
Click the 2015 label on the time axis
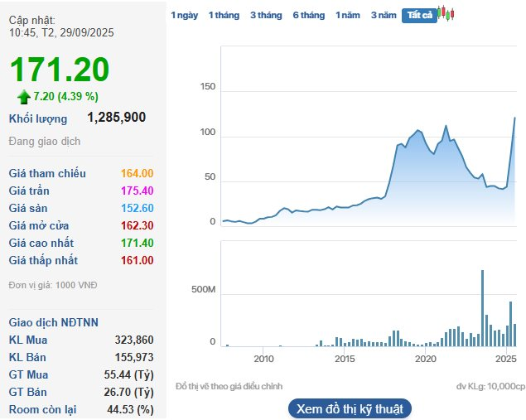tap(344, 359)
